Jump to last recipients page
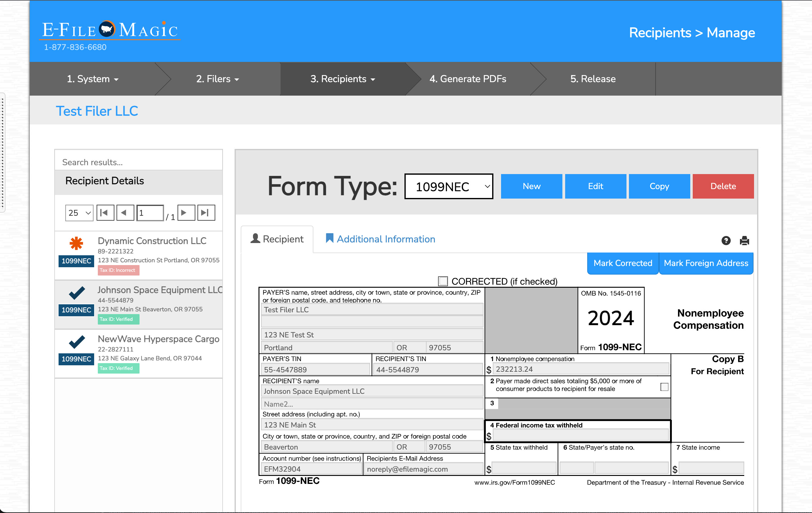The height and width of the screenshot is (513, 812). (x=206, y=213)
